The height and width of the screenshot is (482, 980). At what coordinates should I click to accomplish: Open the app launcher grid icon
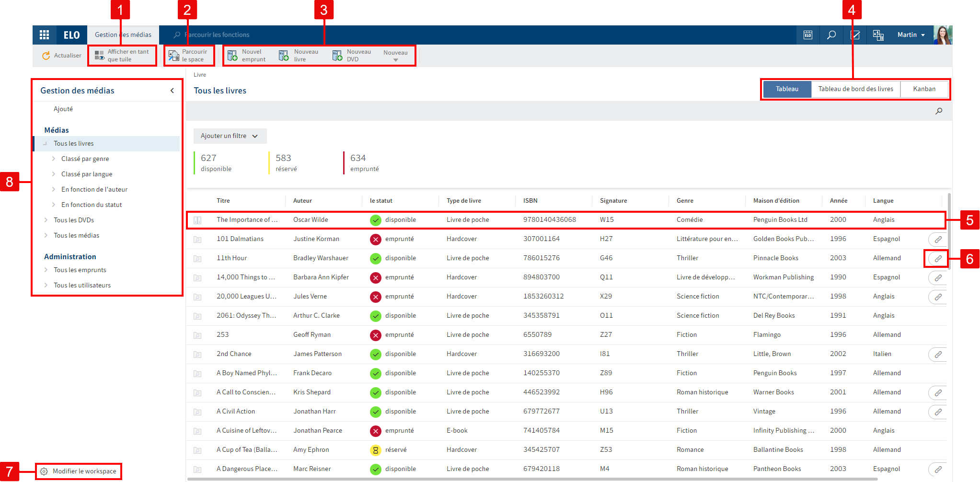[x=45, y=35]
